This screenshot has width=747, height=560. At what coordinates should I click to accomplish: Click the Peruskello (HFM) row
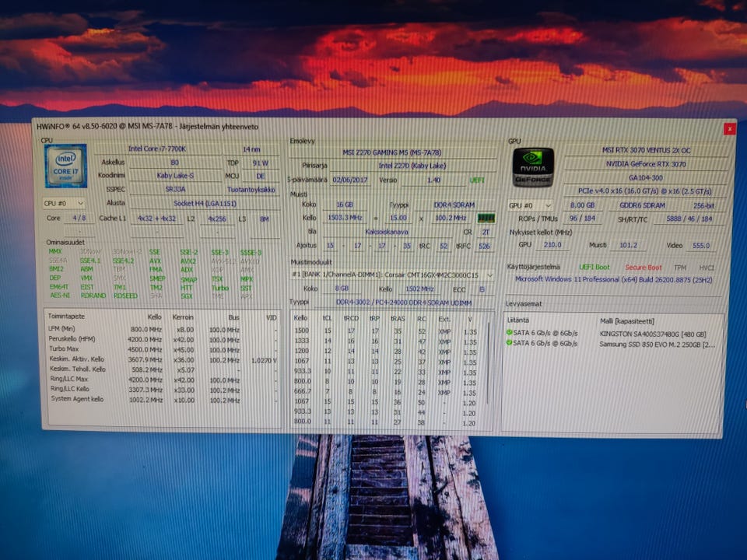(x=163, y=340)
